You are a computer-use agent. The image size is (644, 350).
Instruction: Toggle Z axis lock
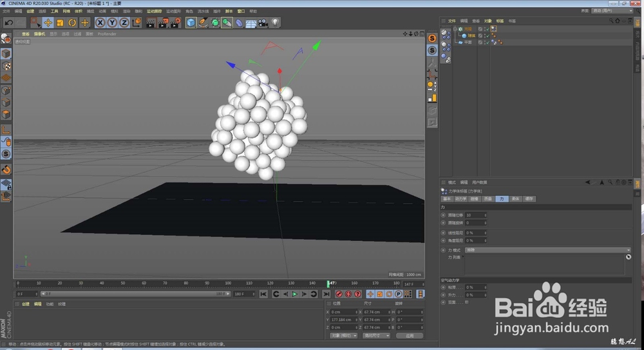[124, 23]
